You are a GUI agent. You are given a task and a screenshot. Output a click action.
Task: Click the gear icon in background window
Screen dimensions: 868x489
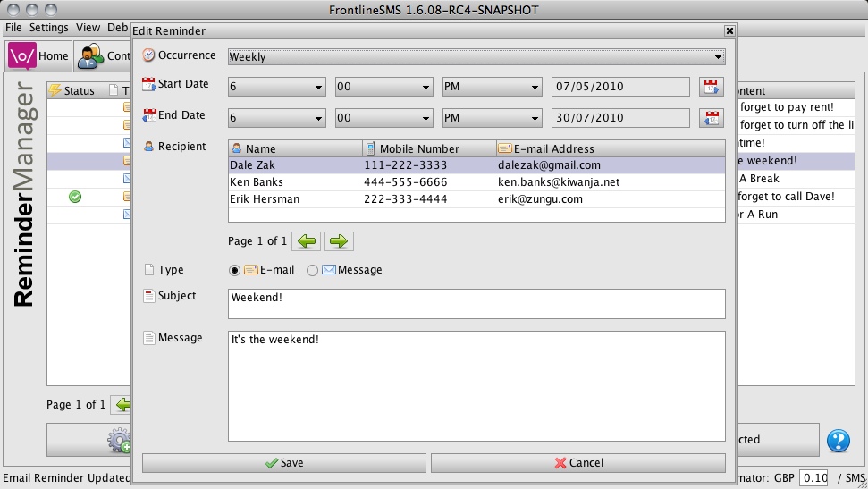[119, 440]
